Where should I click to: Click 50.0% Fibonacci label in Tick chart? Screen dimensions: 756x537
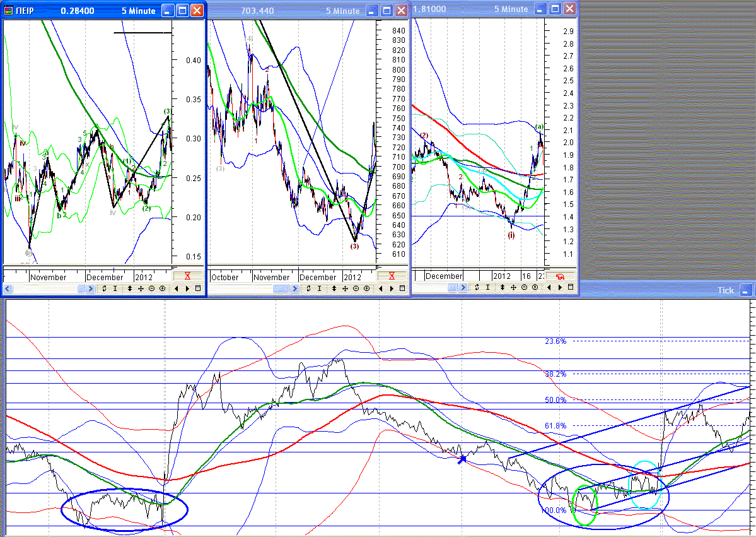click(x=555, y=399)
